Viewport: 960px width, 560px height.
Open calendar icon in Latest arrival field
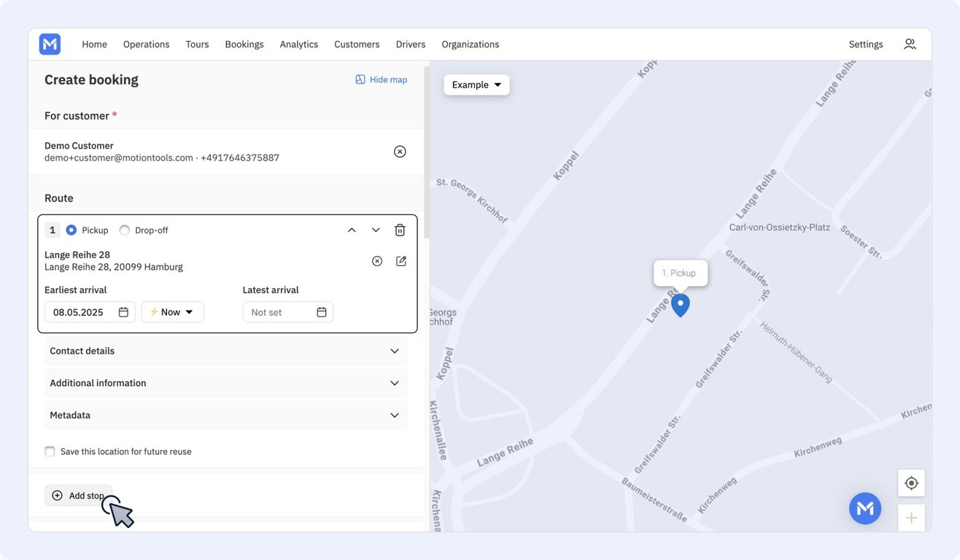pos(322,312)
